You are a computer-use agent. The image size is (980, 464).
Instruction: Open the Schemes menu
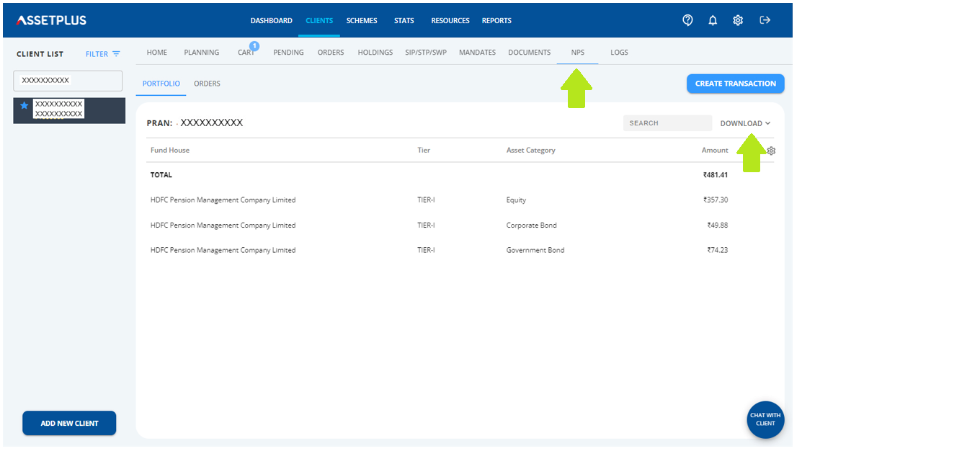pyautogui.click(x=362, y=21)
